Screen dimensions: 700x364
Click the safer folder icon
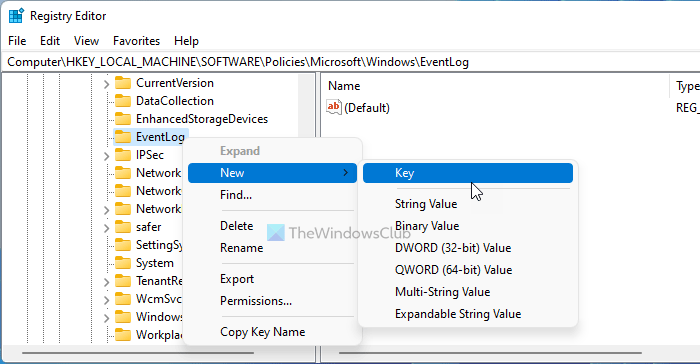(x=123, y=227)
